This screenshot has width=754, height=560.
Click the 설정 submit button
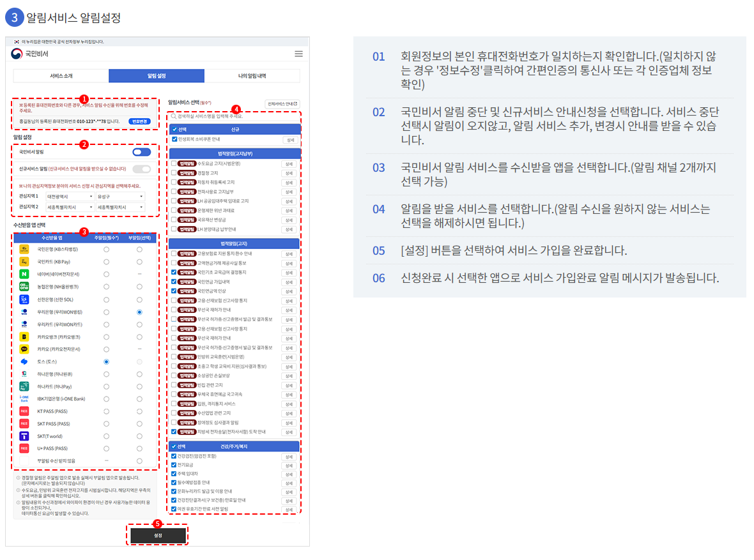[158, 536]
